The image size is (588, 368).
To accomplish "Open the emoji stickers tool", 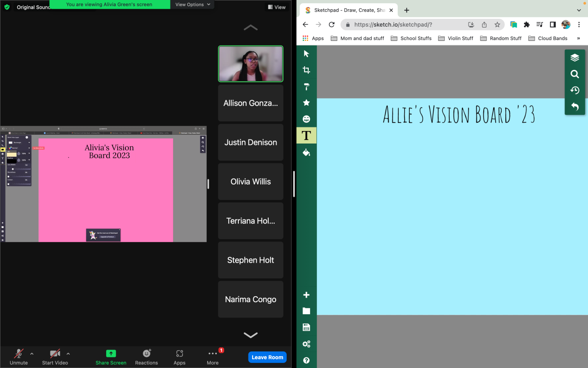I will [306, 119].
